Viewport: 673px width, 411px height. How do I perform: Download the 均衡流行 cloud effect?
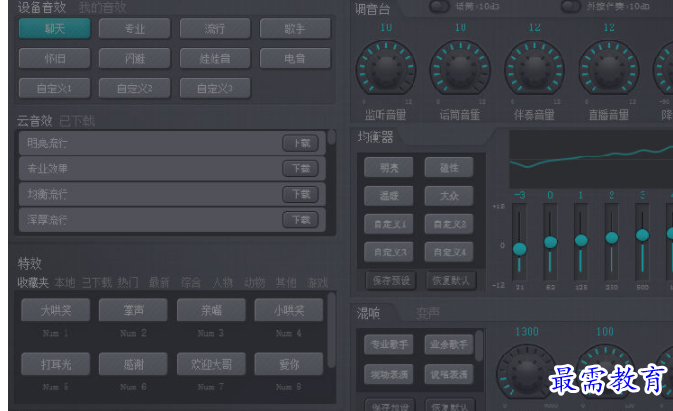[300, 194]
